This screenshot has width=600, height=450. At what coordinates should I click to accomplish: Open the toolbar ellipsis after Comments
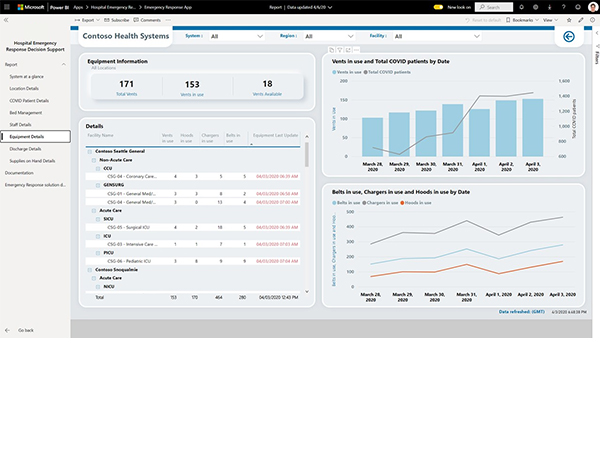click(168, 20)
